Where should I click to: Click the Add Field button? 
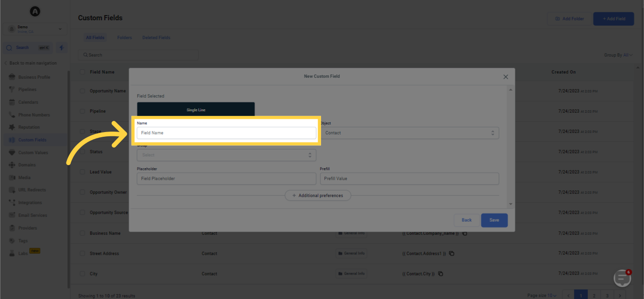(x=613, y=19)
